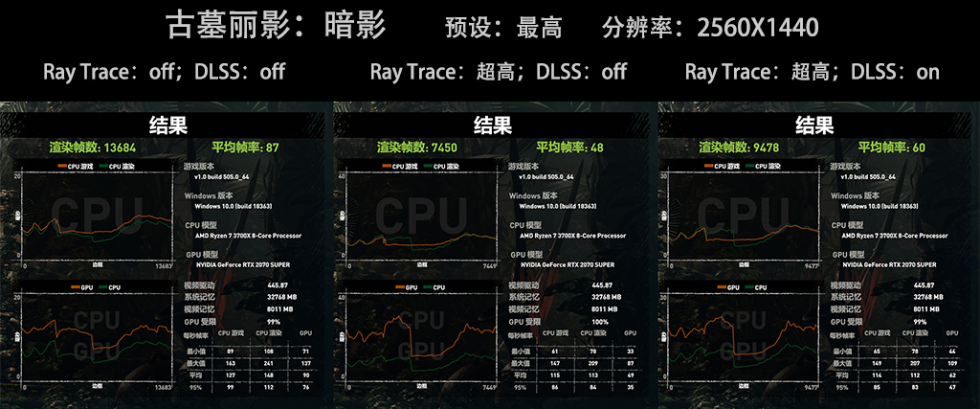Click 'Windows 10.0 (build 18363)' in the middle panel
This screenshot has height=409, width=980.
pos(557,206)
